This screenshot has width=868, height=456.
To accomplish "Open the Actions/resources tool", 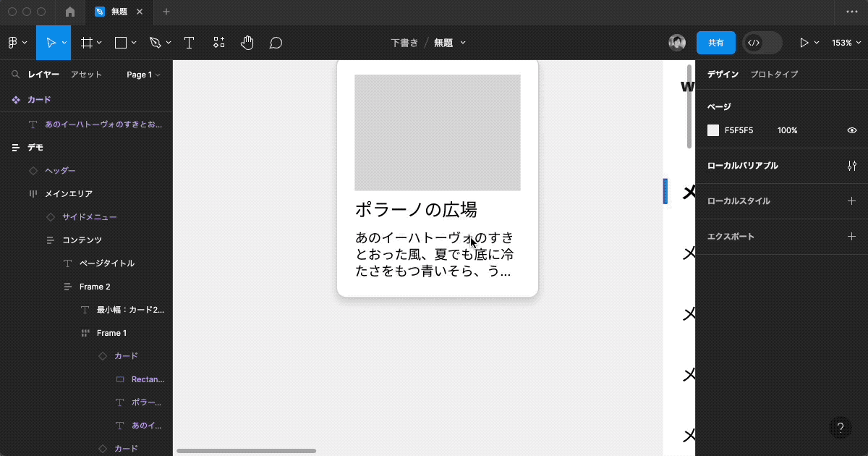I will tap(218, 42).
